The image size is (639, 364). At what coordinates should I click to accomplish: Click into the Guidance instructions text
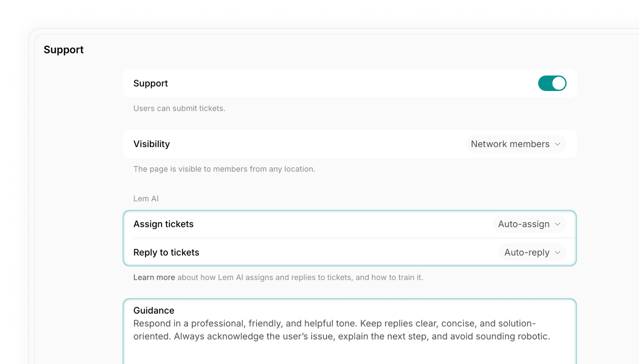(x=341, y=330)
